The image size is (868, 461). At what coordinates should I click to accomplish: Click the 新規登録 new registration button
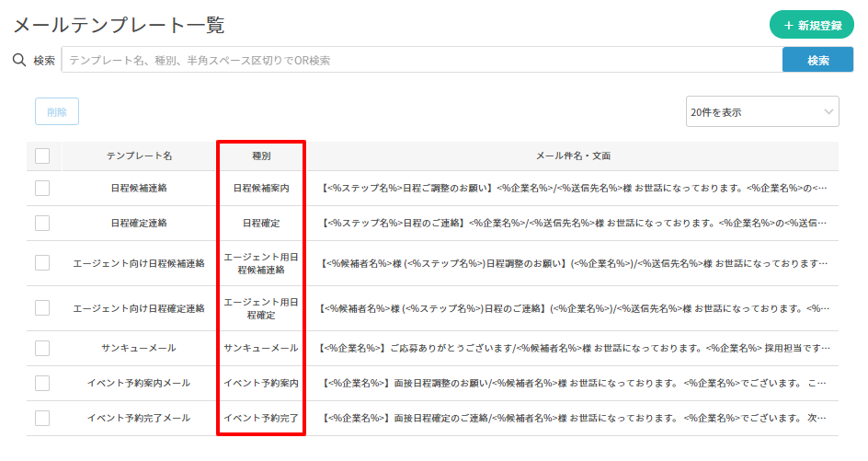[812, 25]
